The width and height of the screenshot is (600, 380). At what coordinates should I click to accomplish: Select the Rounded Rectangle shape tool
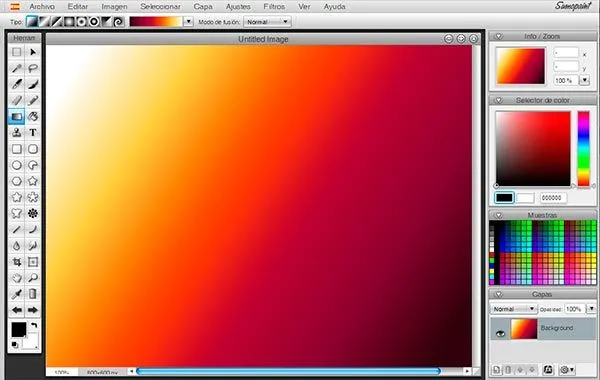[33, 149]
